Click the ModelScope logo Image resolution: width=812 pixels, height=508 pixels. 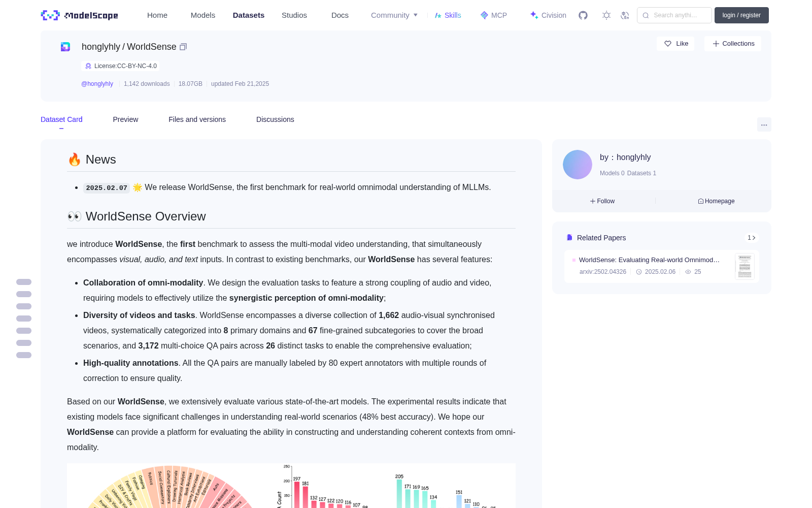(x=79, y=15)
